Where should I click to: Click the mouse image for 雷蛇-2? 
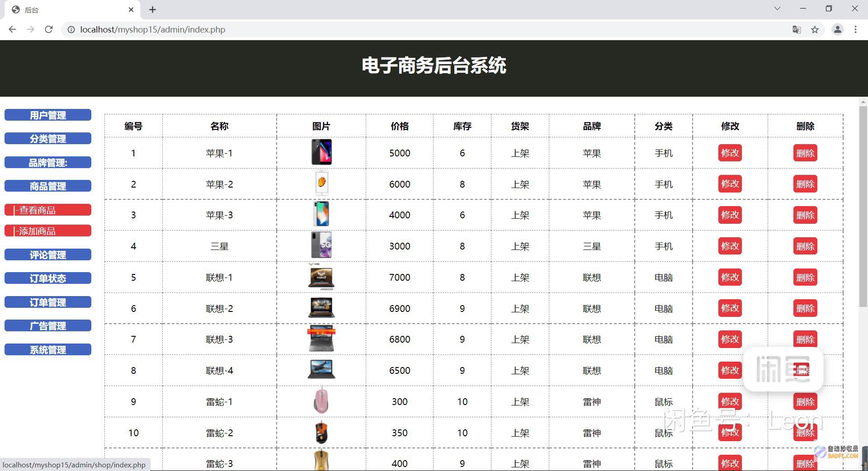[x=321, y=432]
